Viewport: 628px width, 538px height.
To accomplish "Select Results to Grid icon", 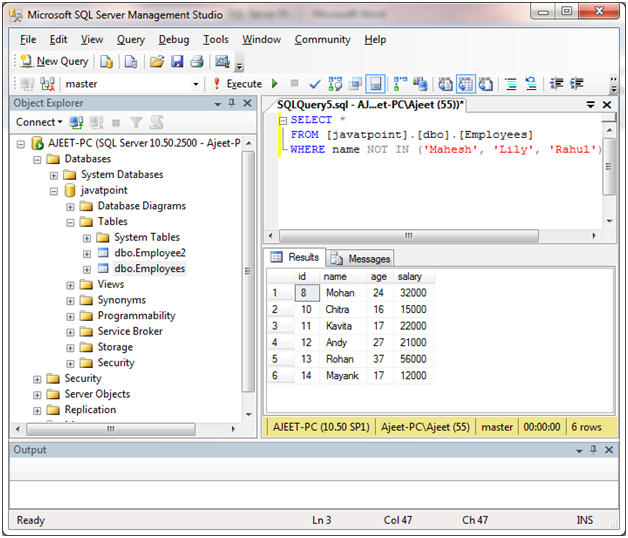I will (x=465, y=84).
